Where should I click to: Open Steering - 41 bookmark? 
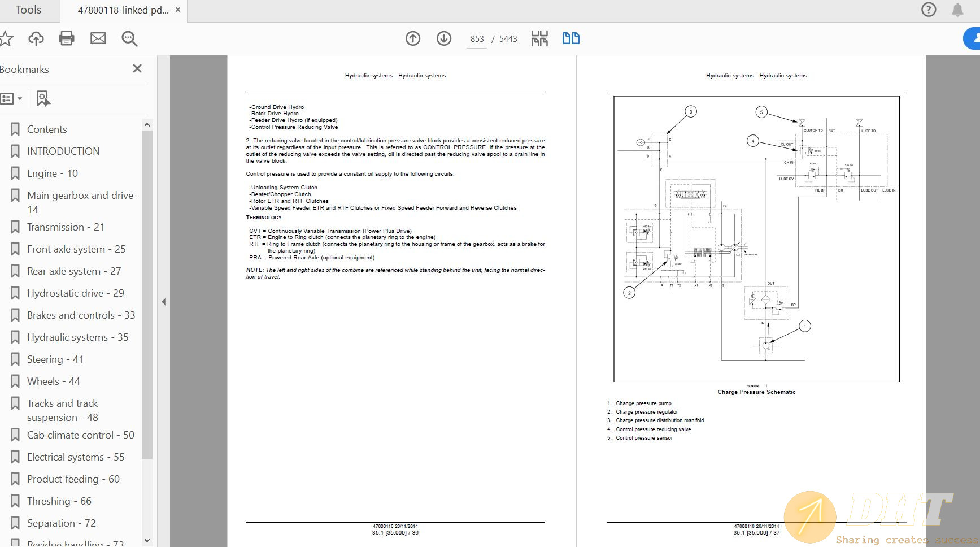55,359
